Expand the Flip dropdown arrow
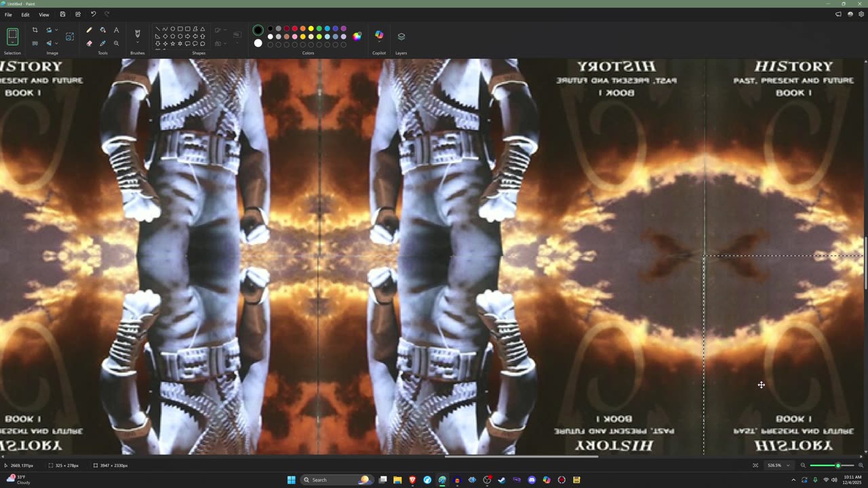 [56, 43]
